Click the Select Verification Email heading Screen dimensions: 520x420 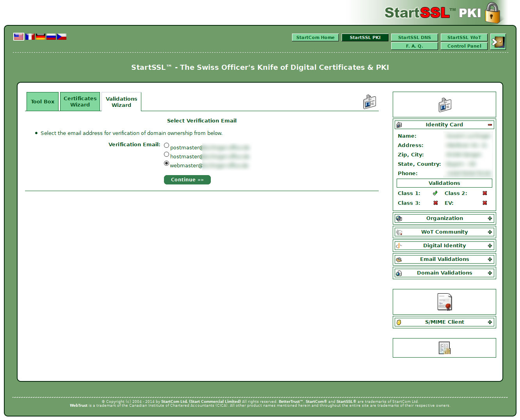point(202,121)
